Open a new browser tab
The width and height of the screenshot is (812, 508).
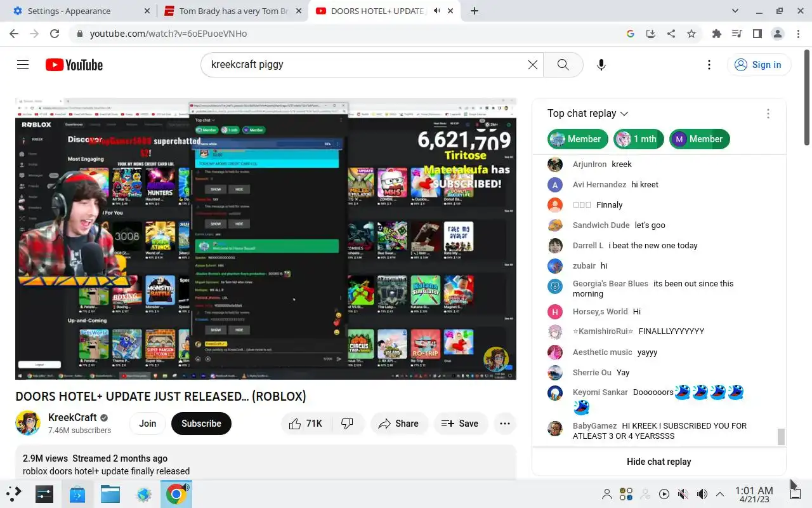tap(475, 11)
